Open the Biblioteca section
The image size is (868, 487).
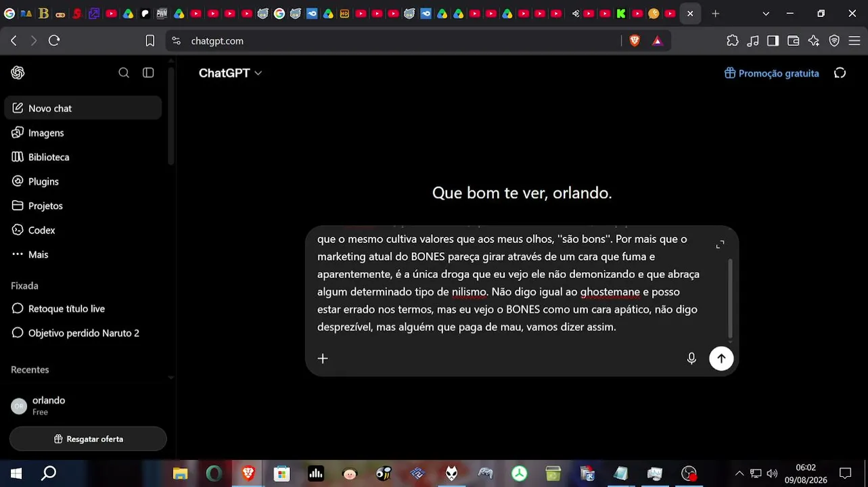click(83, 157)
